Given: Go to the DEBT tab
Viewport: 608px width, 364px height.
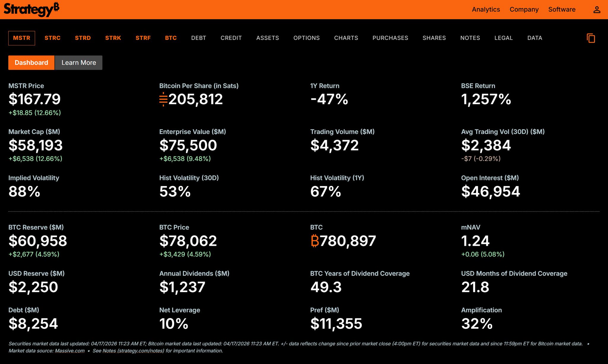Looking at the screenshot, I should pos(199,38).
